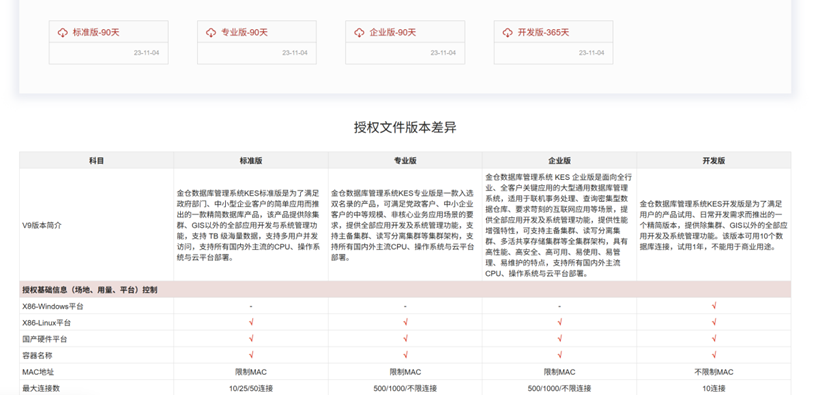
Task: Click the MAC地址 row label
Action: (38, 372)
